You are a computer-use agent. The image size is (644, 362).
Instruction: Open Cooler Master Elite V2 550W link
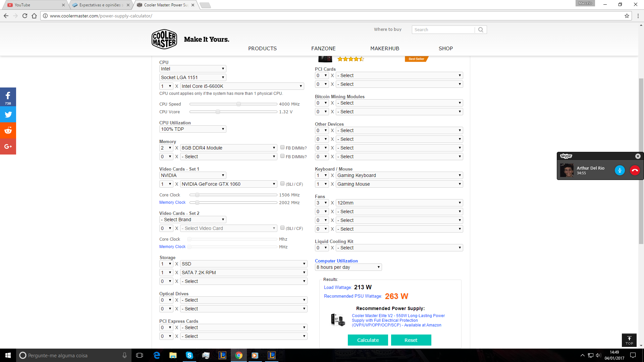[398, 320]
